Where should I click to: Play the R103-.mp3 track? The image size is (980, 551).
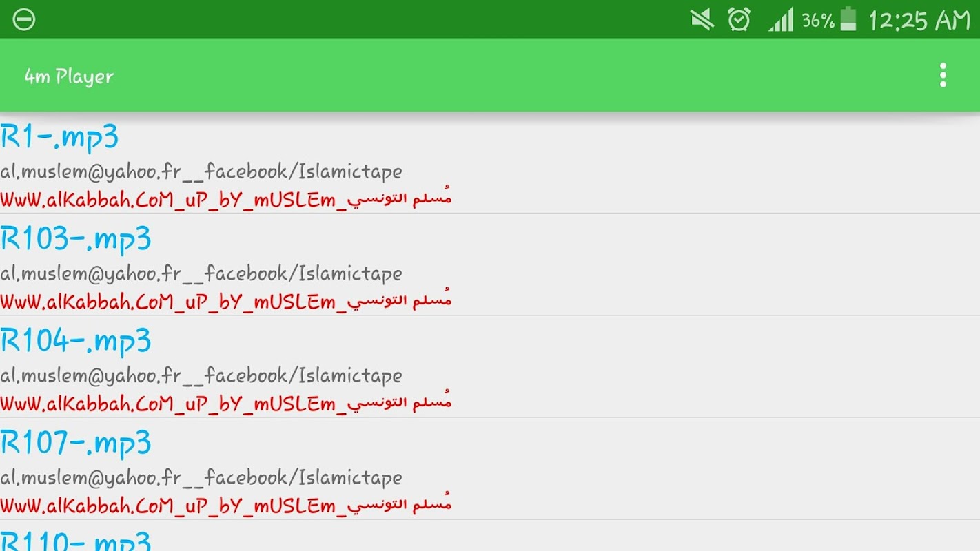tap(490, 264)
